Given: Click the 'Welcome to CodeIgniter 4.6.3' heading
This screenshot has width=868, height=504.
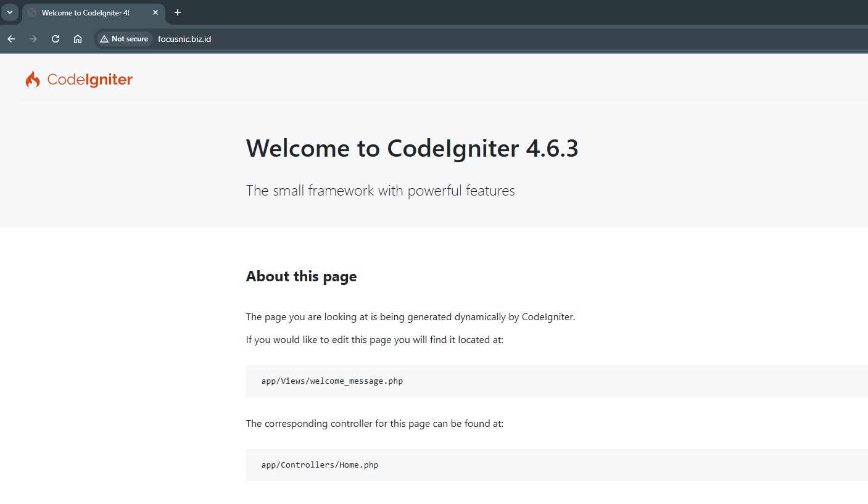Looking at the screenshot, I should coord(411,149).
